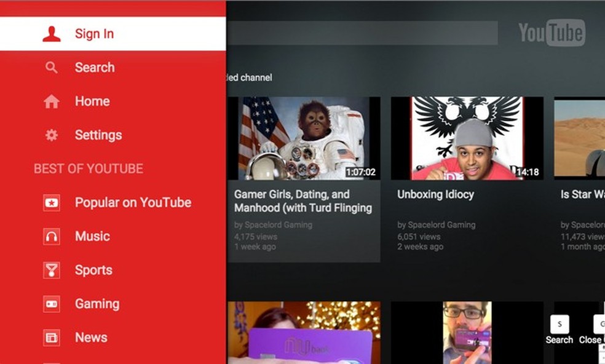Screen dimensions: 605x364
Task: Click the Home house icon
Action: 51,101
